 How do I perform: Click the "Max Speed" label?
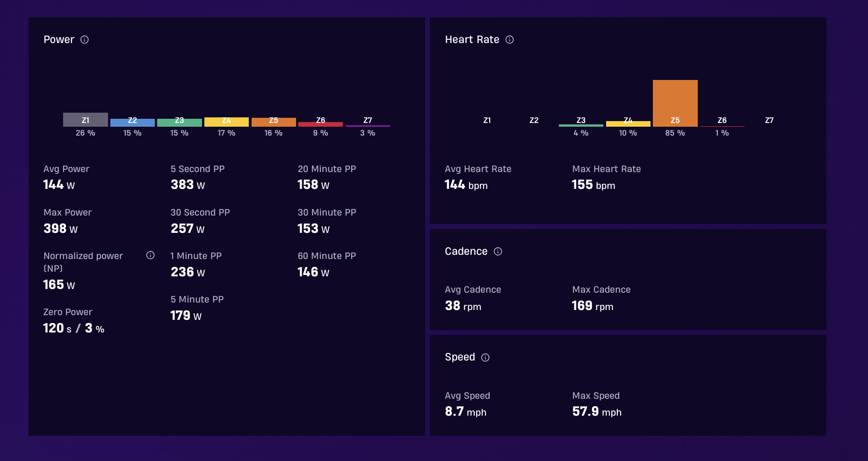point(596,396)
